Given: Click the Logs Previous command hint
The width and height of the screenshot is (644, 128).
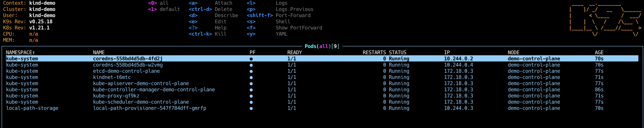Looking at the screenshot, I should point(294,9).
